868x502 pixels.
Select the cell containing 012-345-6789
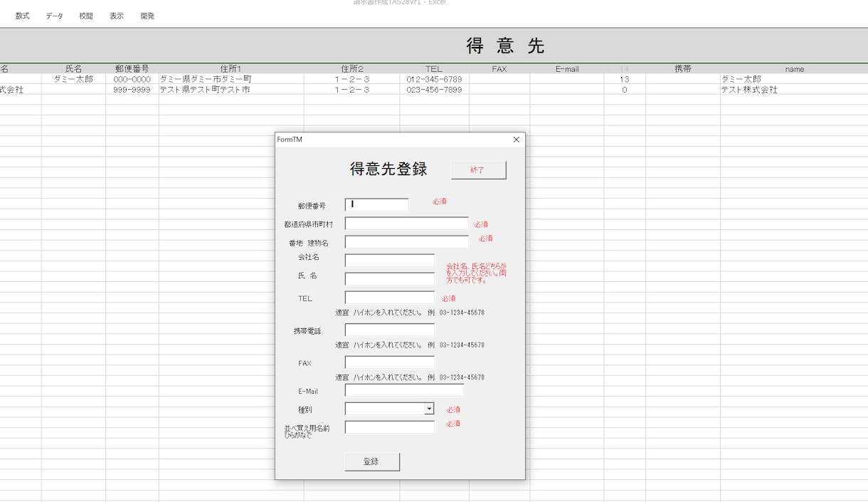coord(434,79)
